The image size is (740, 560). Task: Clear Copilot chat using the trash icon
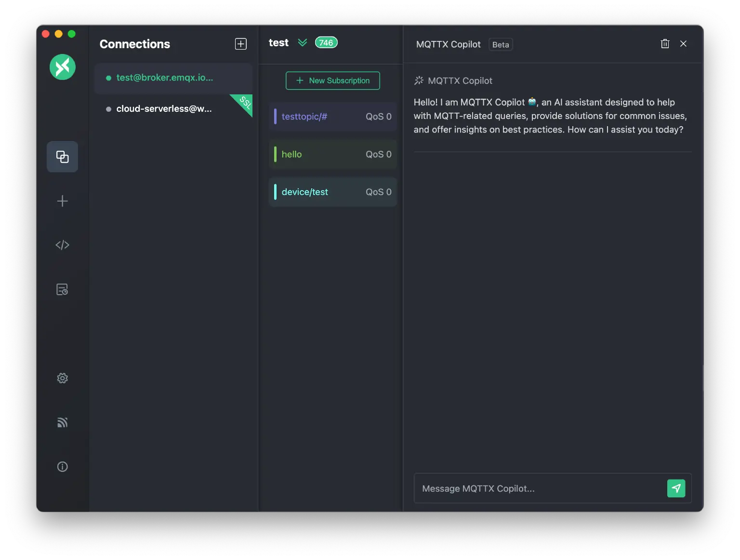pos(665,43)
